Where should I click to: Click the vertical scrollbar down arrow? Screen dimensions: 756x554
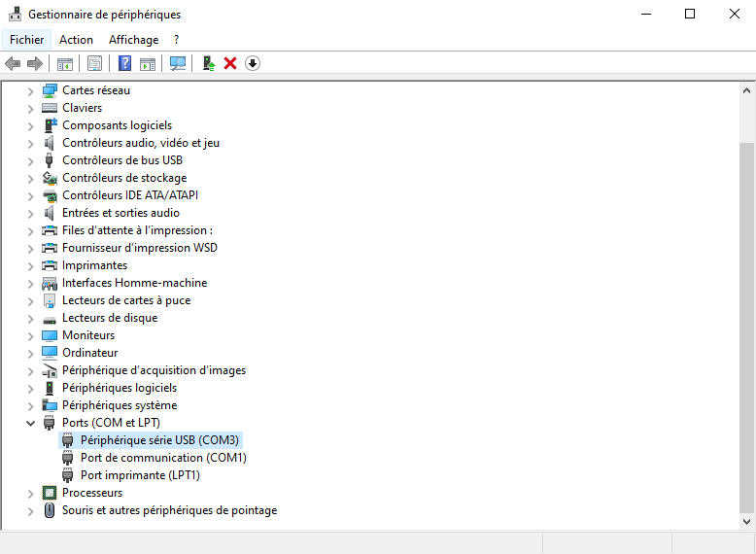[x=746, y=522]
